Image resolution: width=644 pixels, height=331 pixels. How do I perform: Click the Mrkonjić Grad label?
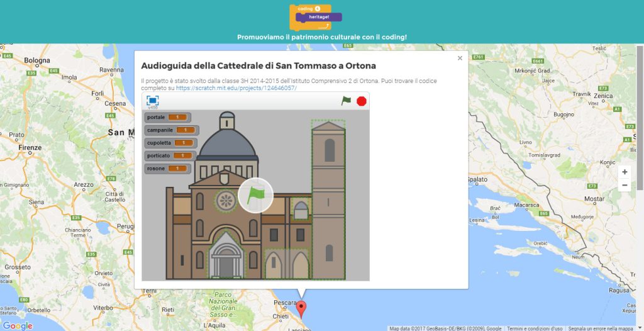pos(532,70)
